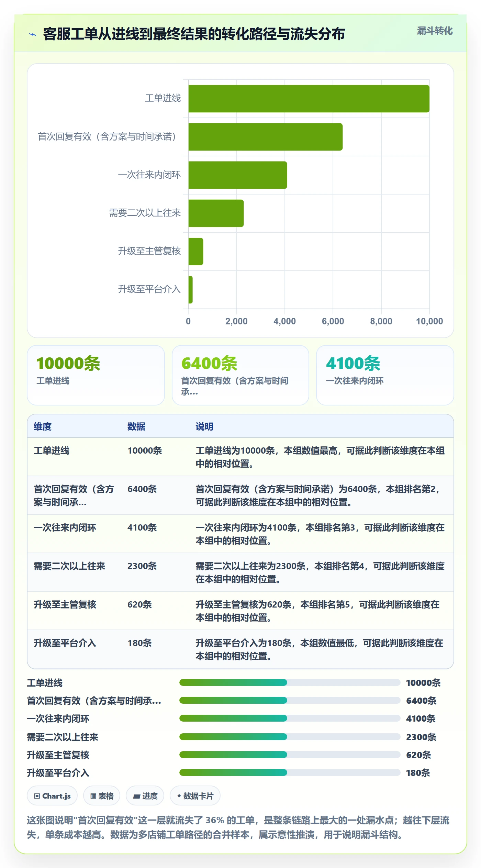
Task: Click the footer note mentioning 36% 的工单
Action: click(x=238, y=827)
